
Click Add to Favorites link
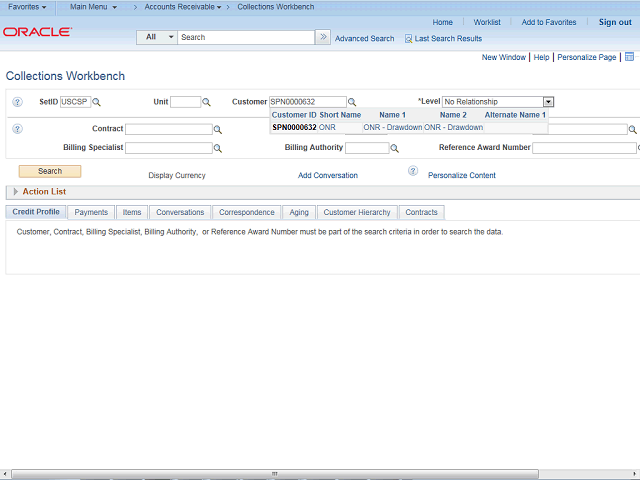[549, 22]
